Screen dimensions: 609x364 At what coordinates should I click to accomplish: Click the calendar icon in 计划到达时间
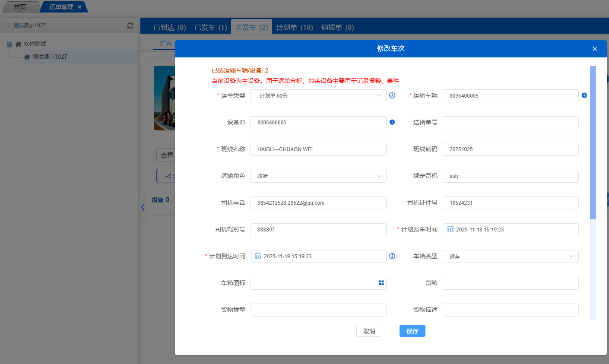coord(258,256)
